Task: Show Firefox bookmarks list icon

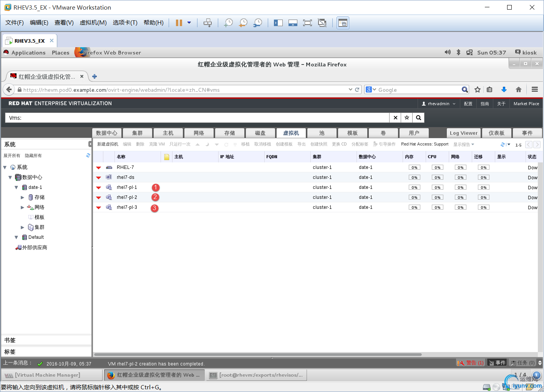Action: pyautogui.click(x=489, y=89)
